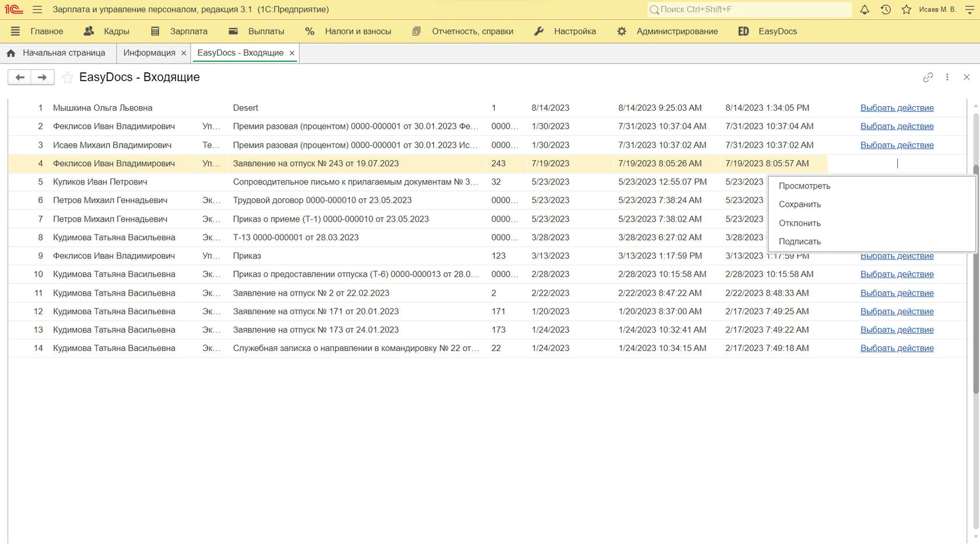980x551 pixels.
Task: Click Выбрать действие link for Мышкина Ольга Львовна
Action: 897,108
